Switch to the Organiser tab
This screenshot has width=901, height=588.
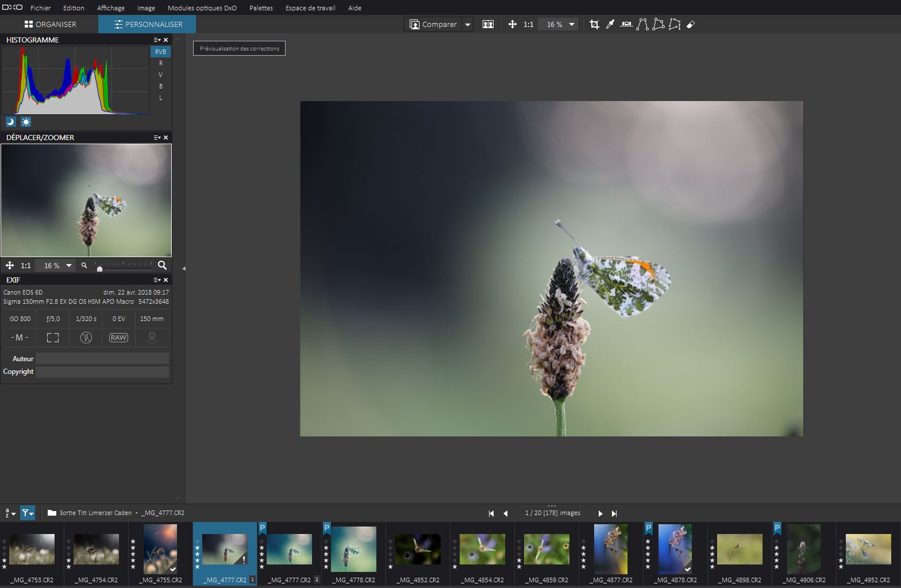point(49,24)
